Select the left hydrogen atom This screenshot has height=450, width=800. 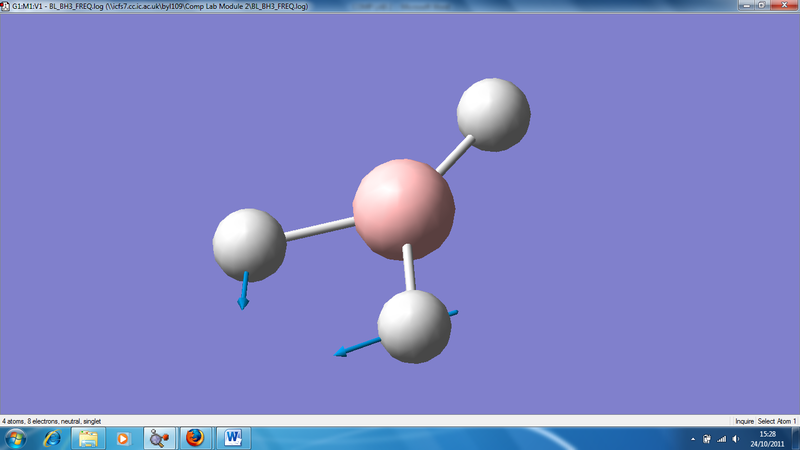point(249,245)
